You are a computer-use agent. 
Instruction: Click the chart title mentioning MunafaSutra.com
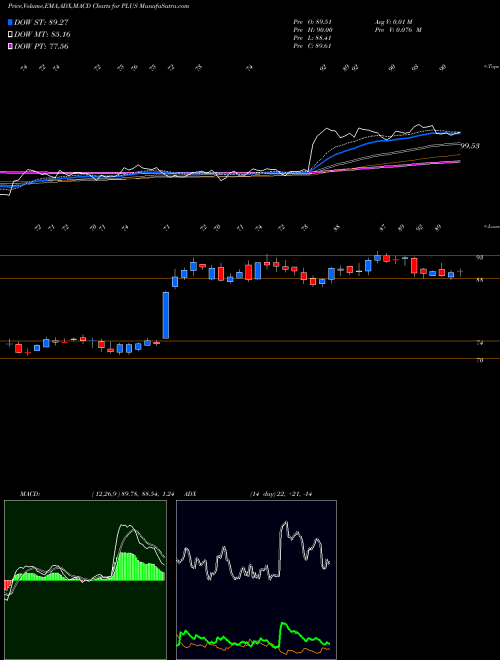coord(98,6)
